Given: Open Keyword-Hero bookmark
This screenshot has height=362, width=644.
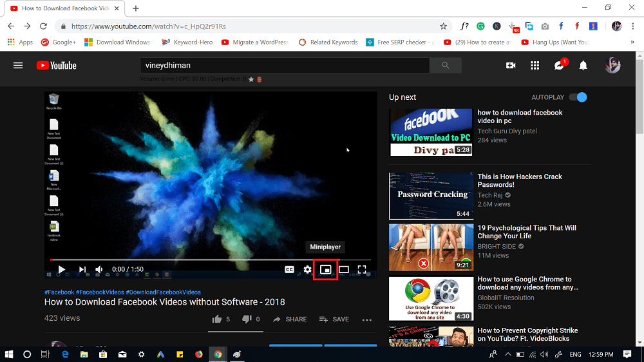Looking at the screenshot, I should [187, 43].
